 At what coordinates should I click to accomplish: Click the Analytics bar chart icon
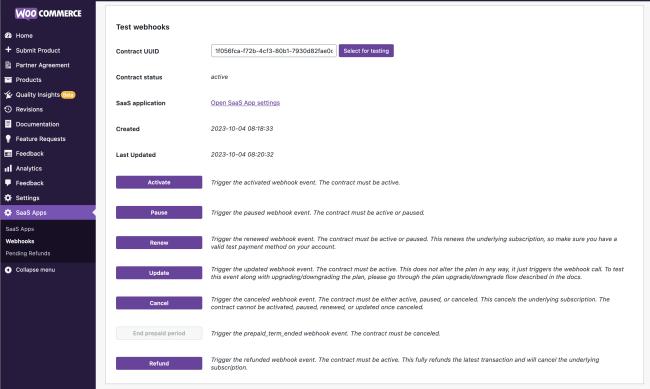click(x=8, y=168)
